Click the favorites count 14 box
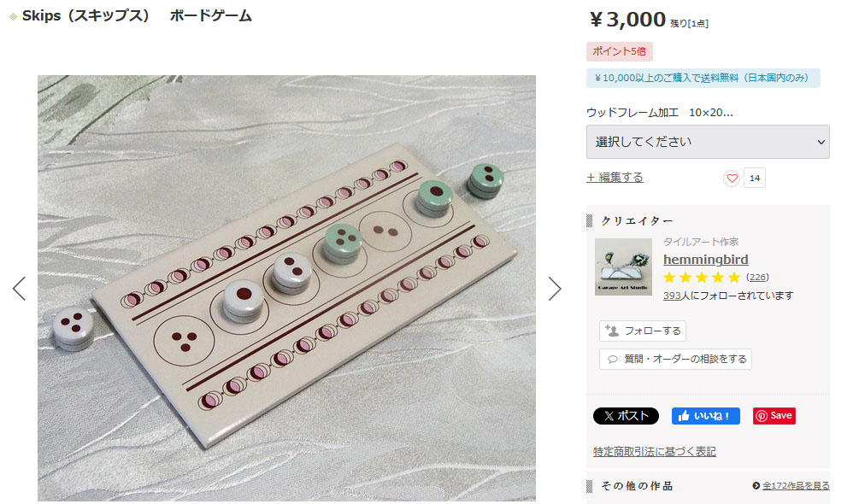This screenshot has height=504, width=865. [x=754, y=179]
